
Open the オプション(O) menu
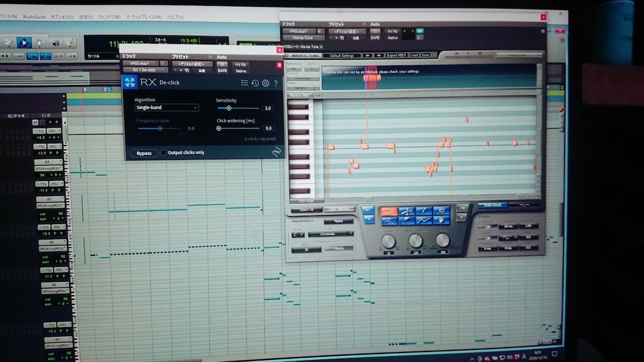coord(62,17)
